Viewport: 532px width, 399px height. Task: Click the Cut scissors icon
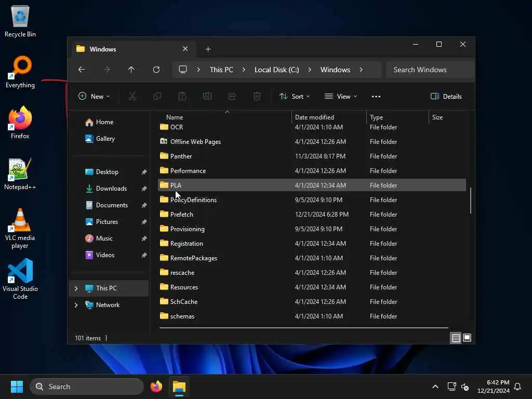[132, 96]
